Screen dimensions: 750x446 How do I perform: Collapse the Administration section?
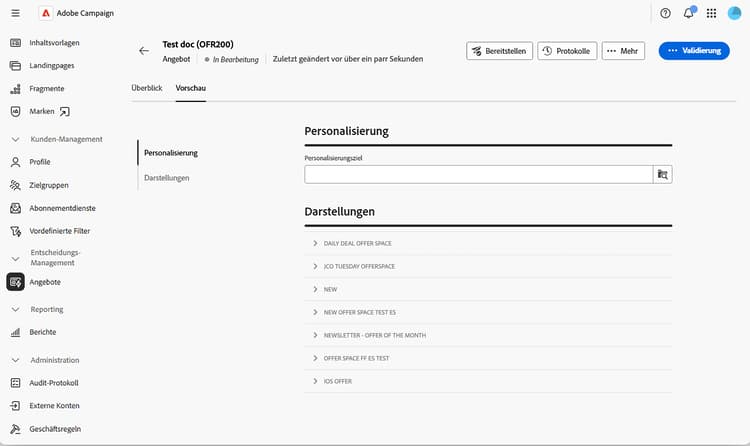tap(15, 360)
